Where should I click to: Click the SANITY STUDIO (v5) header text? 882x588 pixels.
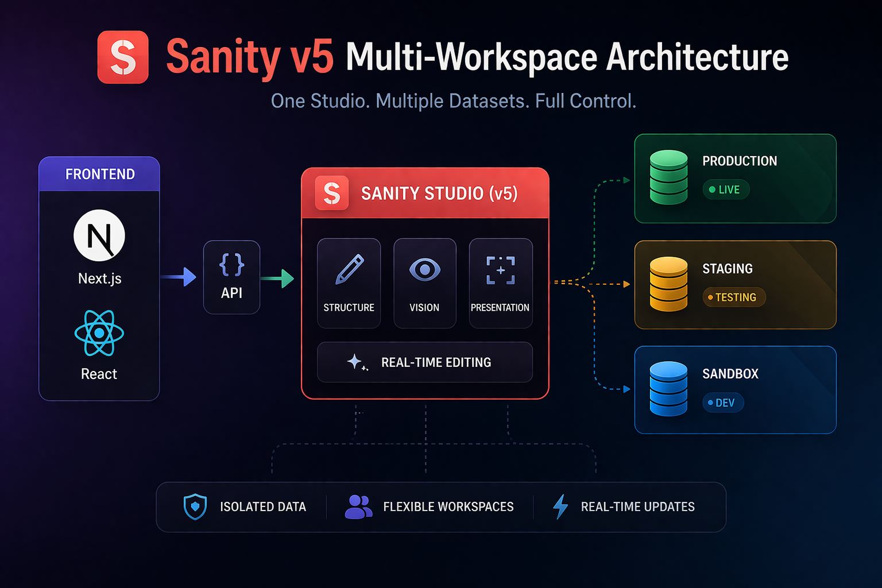tap(439, 194)
